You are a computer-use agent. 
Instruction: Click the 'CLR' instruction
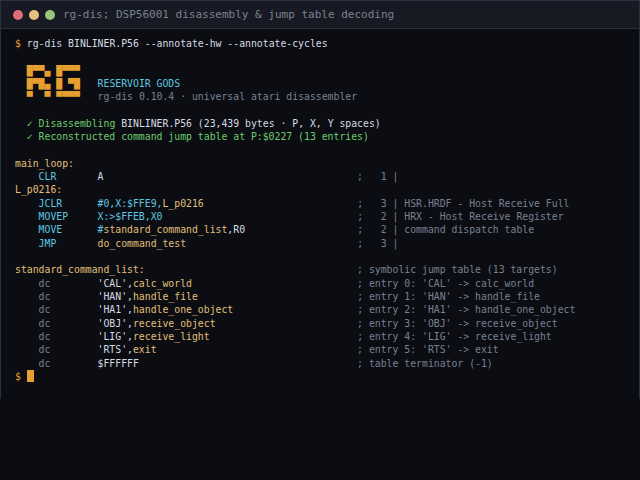pos(47,176)
